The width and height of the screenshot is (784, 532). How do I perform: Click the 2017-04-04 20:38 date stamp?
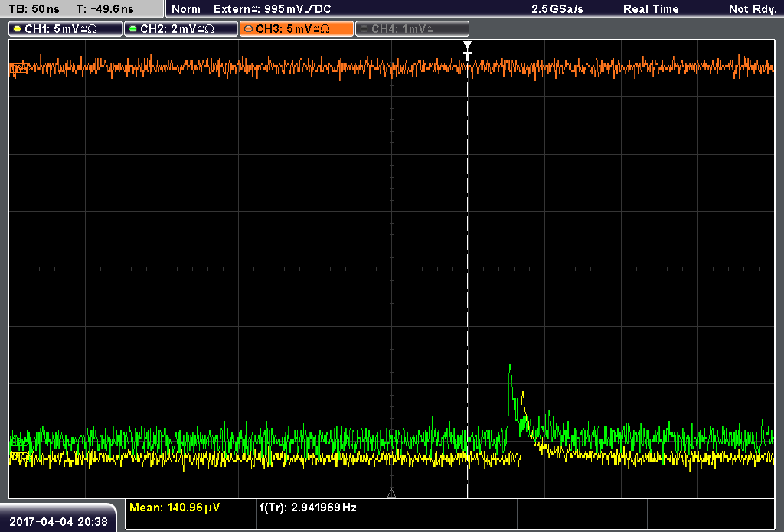point(58,521)
